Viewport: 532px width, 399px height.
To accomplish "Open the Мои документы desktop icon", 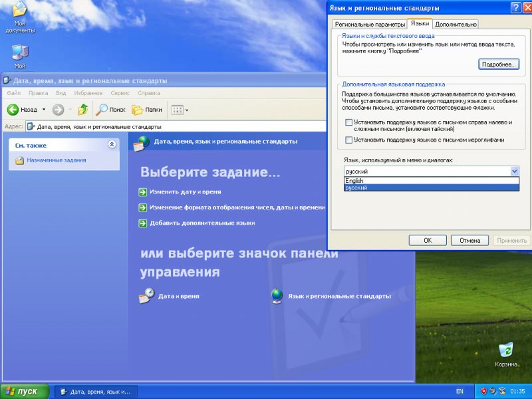I will (x=20, y=17).
